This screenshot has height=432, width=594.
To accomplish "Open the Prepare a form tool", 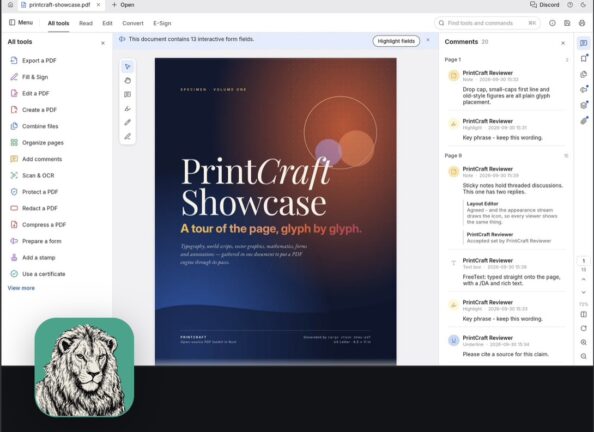I will [x=36, y=241].
